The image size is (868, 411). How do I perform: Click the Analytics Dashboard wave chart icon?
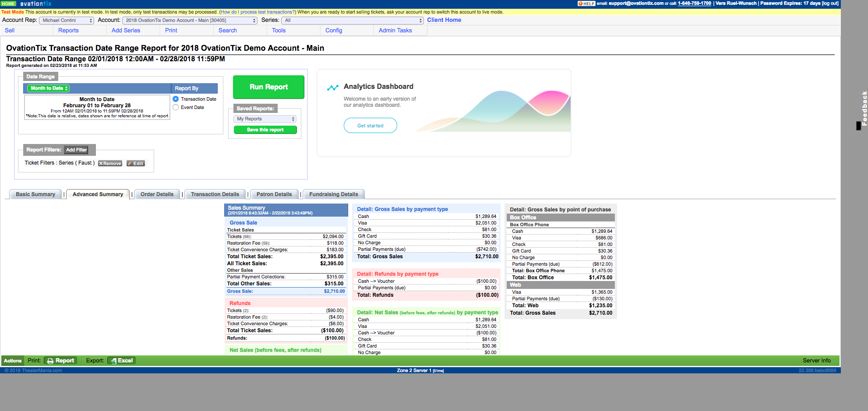click(x=332, y=87)
